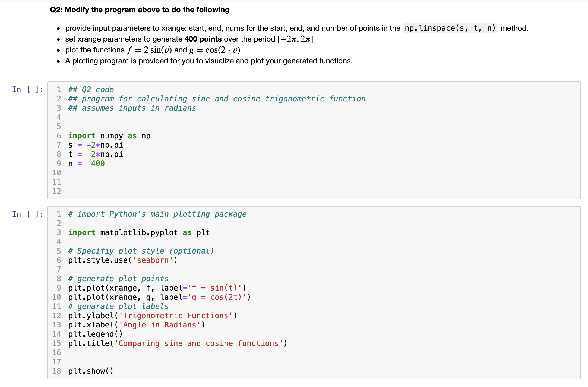Click line number 9 beside n = 400
The image size is (588, 387).
click(x=58, y=163)
